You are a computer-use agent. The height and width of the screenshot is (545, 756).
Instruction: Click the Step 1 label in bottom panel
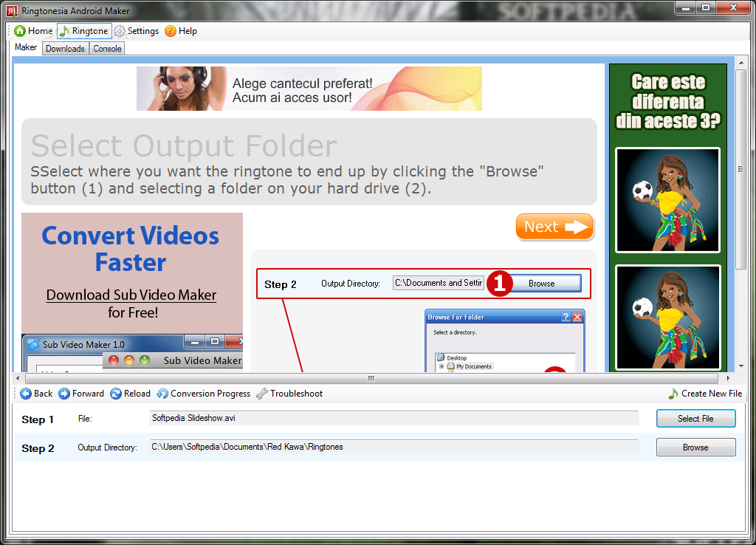[x=38, y=419]
